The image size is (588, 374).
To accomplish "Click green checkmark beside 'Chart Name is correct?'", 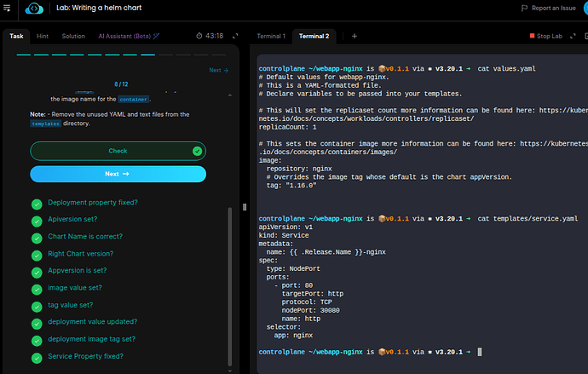I will (37, 238).
